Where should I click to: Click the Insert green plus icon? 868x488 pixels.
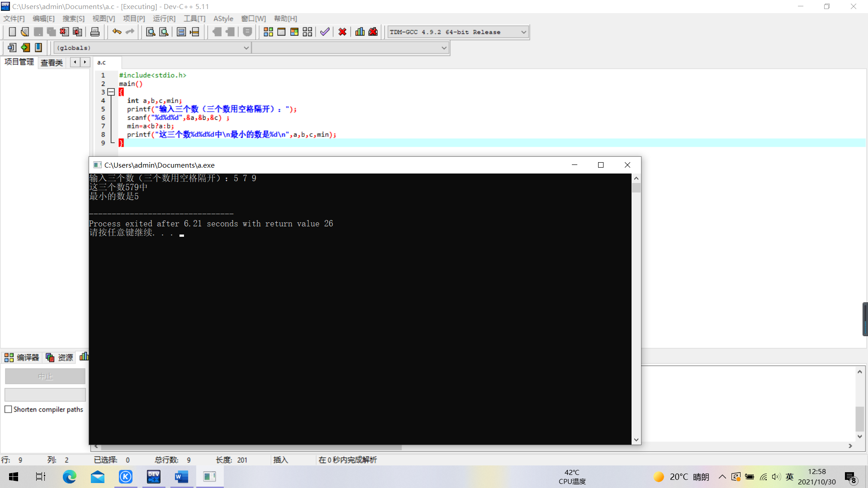pos(25,47)
